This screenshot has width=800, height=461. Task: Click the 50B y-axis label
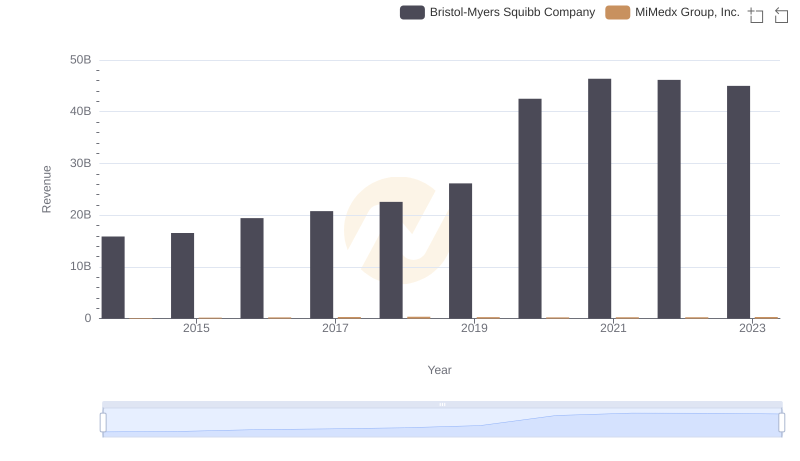[81, 60]
